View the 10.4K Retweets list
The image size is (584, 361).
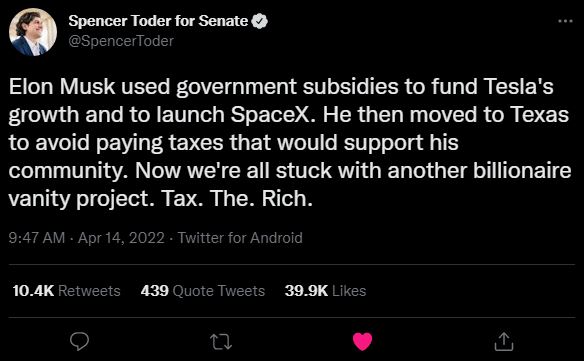click(66, 291)
